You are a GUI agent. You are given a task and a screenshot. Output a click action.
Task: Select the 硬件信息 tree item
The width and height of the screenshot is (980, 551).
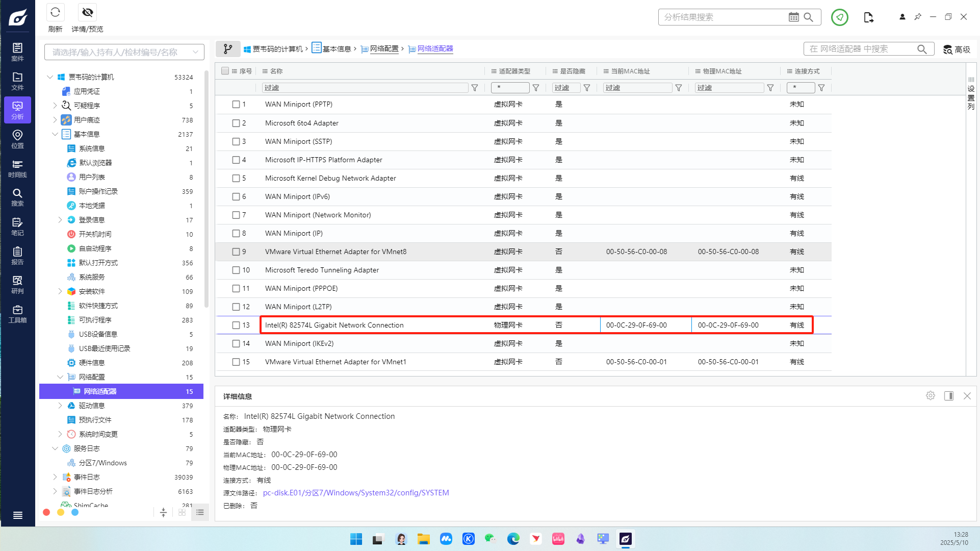92,363
